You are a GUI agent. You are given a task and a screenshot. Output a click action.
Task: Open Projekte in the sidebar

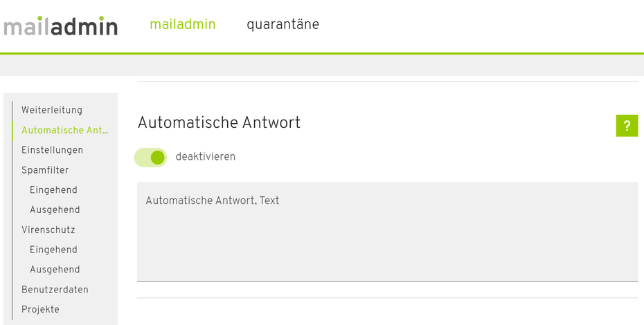(40, 310)
